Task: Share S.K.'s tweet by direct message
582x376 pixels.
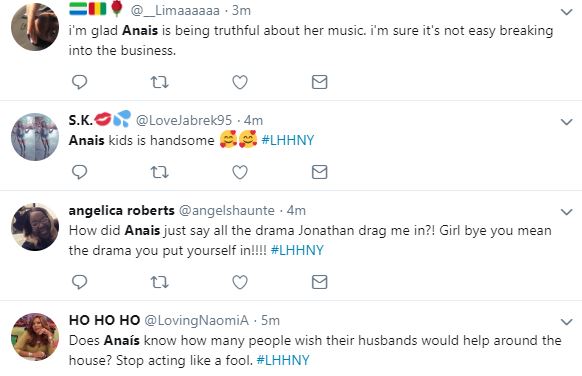Action: click(x=320, y=172)
